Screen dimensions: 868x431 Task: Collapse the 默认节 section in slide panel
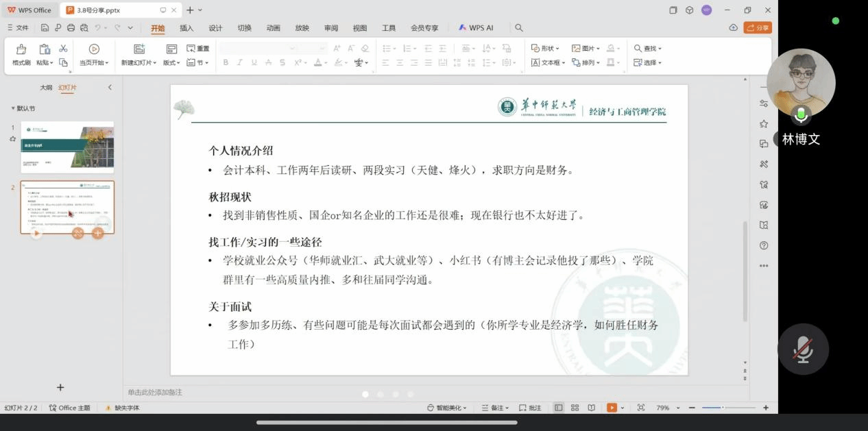click(12, 108)
